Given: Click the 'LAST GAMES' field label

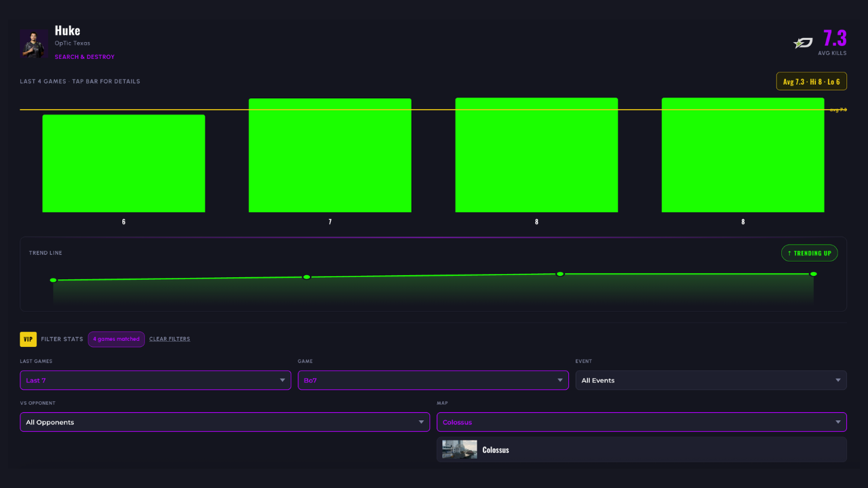Looking at the screenshot, I should coord(36,361).
